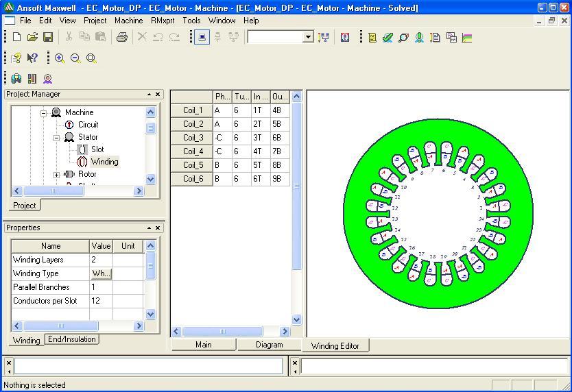Viewport: 572px width, 392px height.
Task: Click the purple figure icon in third toolbar
Action: pos(48,78)
